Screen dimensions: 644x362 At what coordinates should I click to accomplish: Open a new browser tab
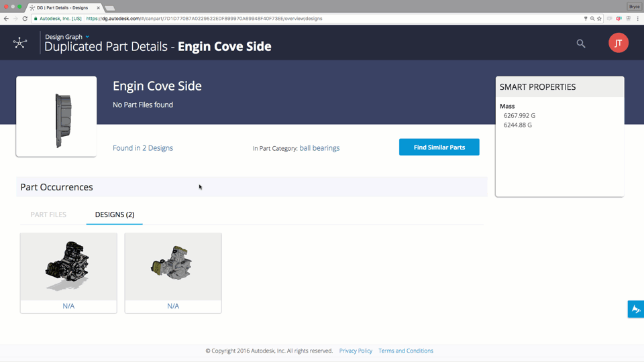click(x=109, y=8)
